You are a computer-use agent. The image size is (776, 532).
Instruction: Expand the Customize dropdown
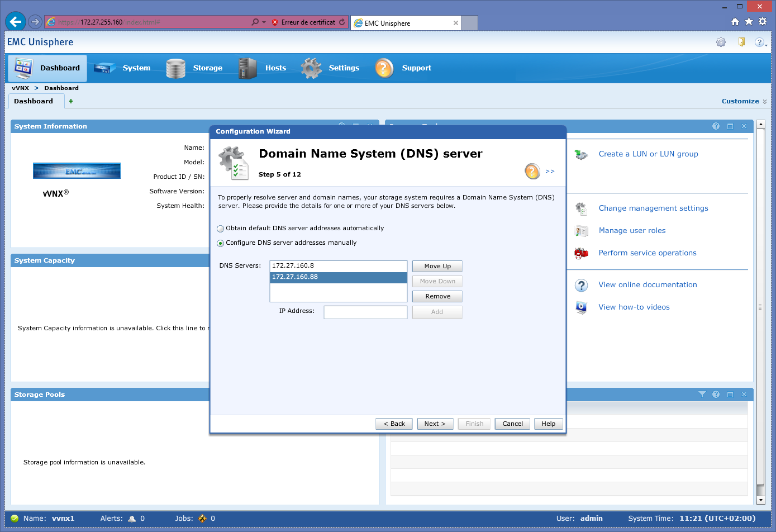pos(744,101)
